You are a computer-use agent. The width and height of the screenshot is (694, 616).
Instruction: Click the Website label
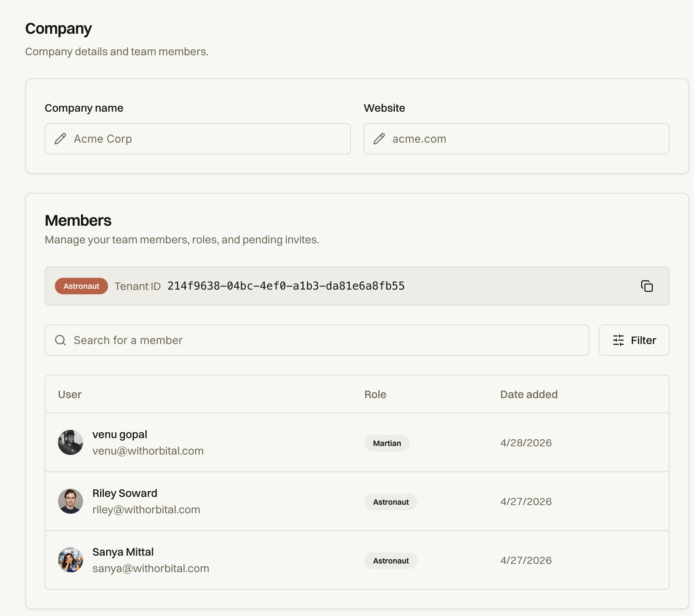(x=385, y=108)
